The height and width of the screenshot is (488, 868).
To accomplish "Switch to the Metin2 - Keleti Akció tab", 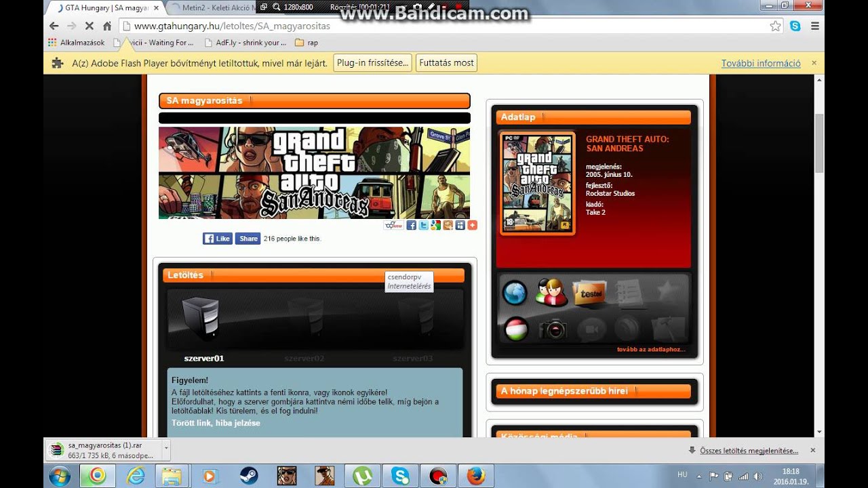I will click(217, 7).
